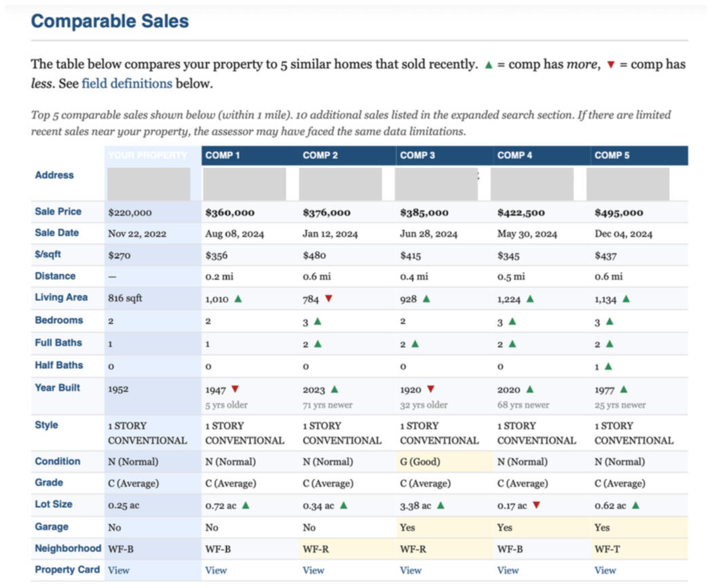The width and height of the screenshot is (712, 588).
Task: Click red arrow next to 1920 year built
Action: (x=430, y=389)
